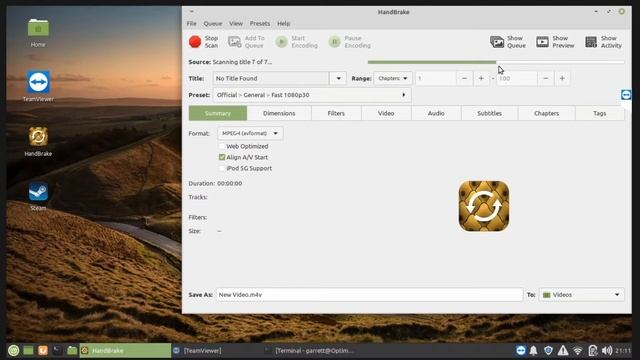Screen dimensions: 640x360
Task: Open the destination Videos folder dropdown
Action: coord(582,295)
